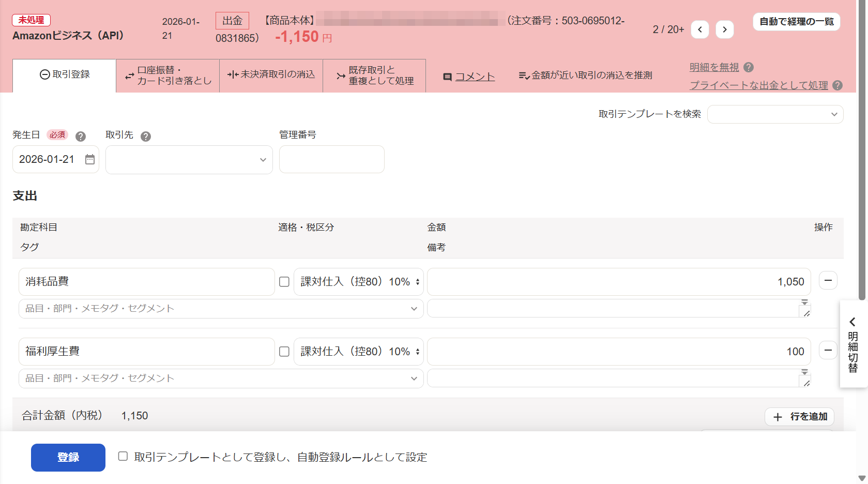
Task: Open 自動で経理の一覧
Action: click(x=797, y=22)
